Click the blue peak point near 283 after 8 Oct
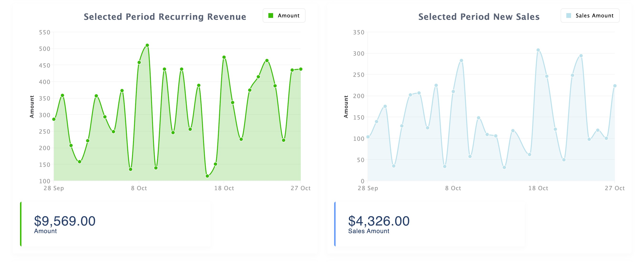 (x=461, y=61)
